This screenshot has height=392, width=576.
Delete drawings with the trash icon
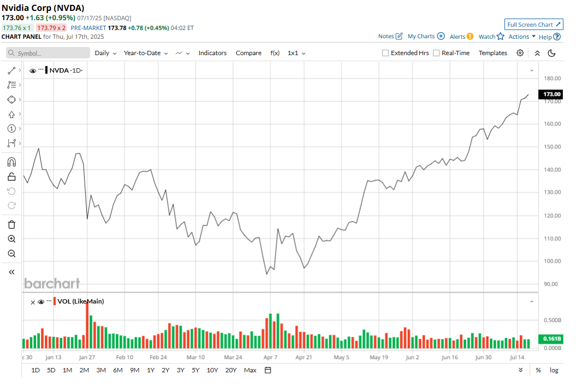[x=11, y=224]
